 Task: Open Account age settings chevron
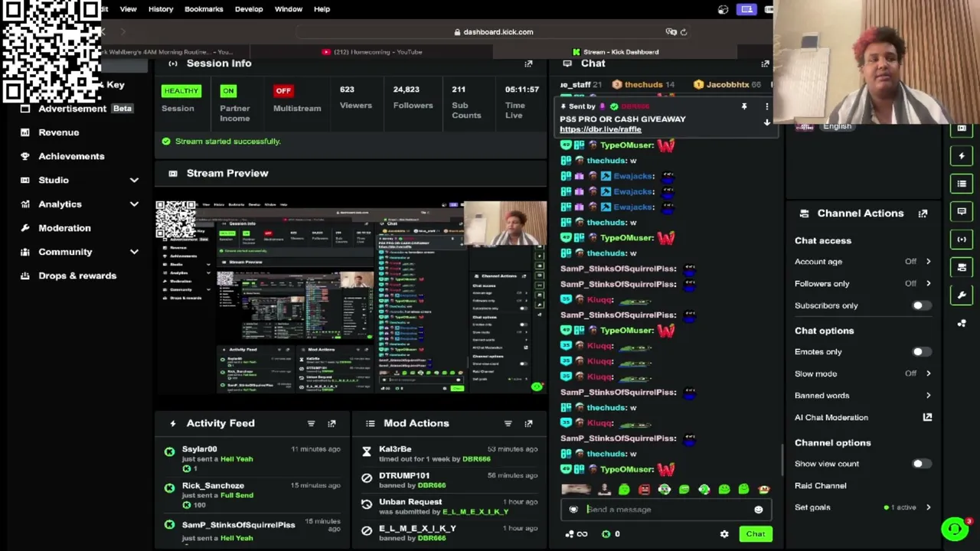[928, 262]
